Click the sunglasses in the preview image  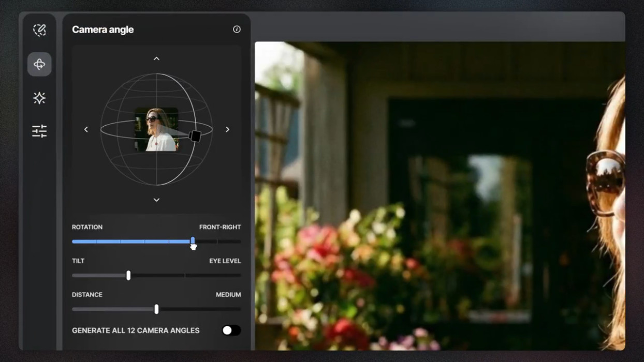pyautogui.click(x=605, y=183)
